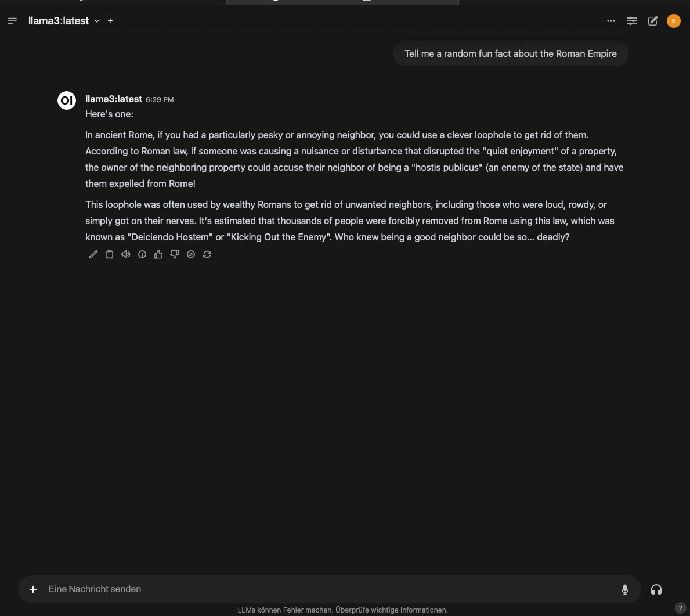
Task: Open the help question mark button
Action: click(681, 608)
